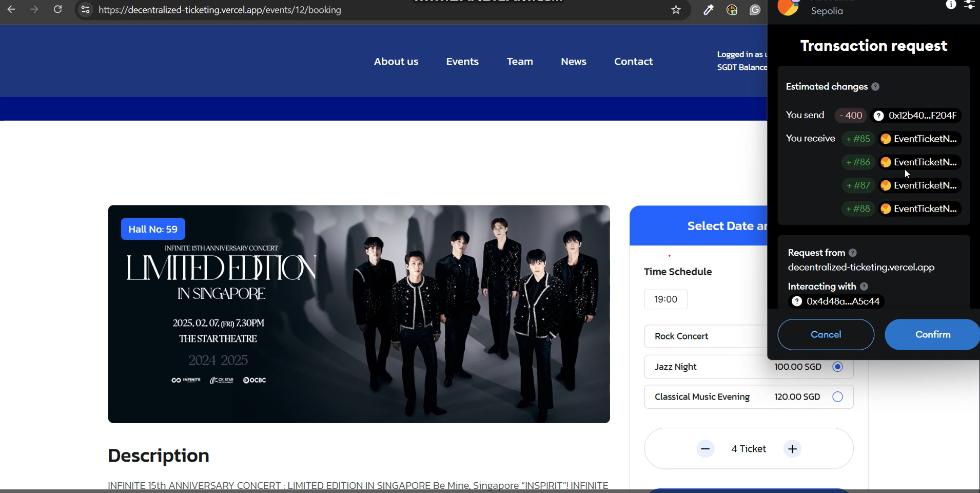Show help for Interacting with
980x493 pixels.
coord(864,287)
